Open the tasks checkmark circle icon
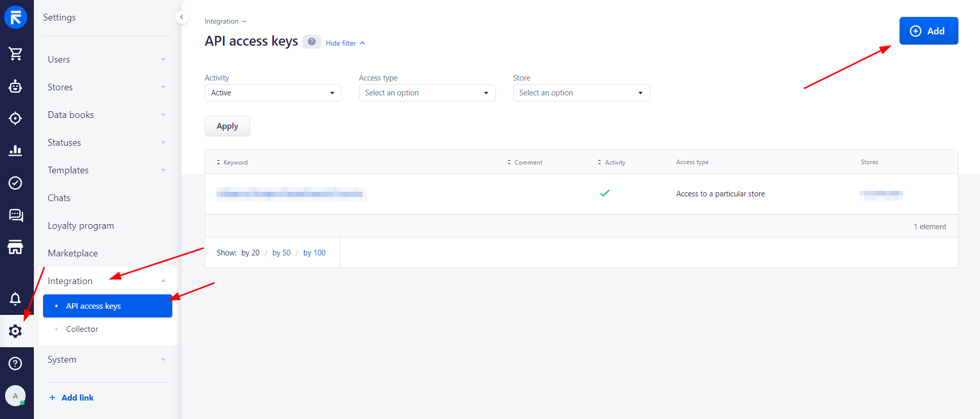Viewport: 980px width, 419px height. pos(15,183)
